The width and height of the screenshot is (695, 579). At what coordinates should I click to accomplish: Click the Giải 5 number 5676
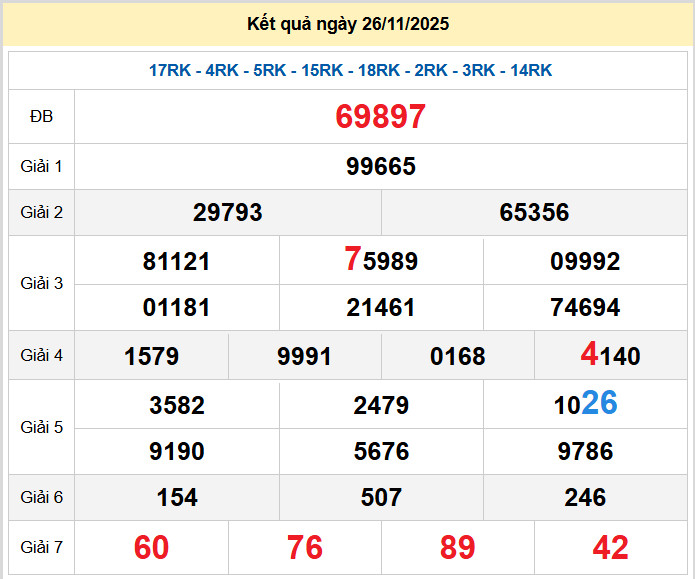pos(381,452)
